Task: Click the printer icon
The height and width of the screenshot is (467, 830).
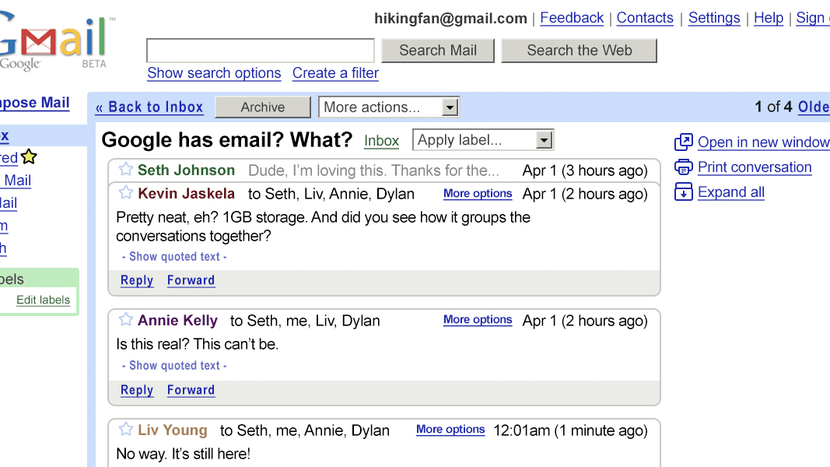Action: (683, 167)
